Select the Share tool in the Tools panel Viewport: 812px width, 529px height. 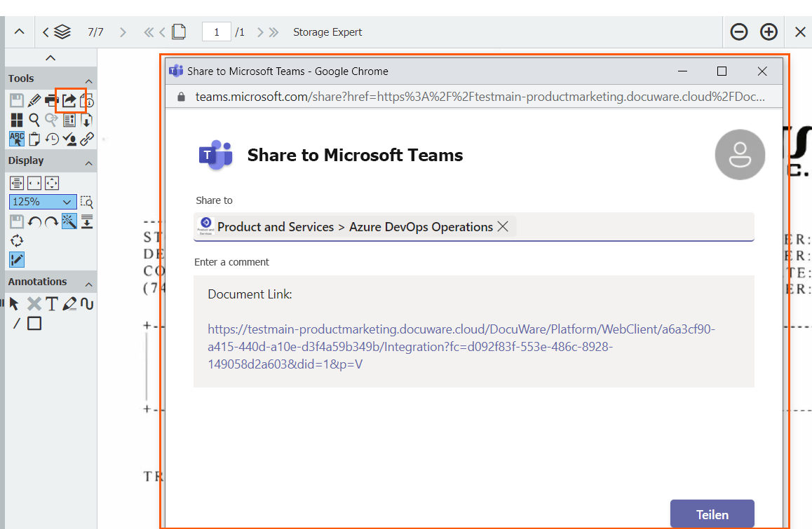click(69, 100)
